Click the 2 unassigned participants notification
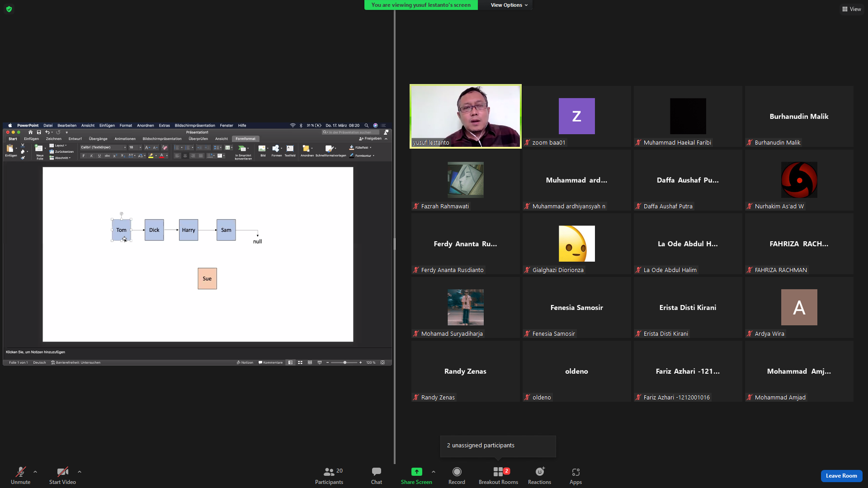 point(498,446)
